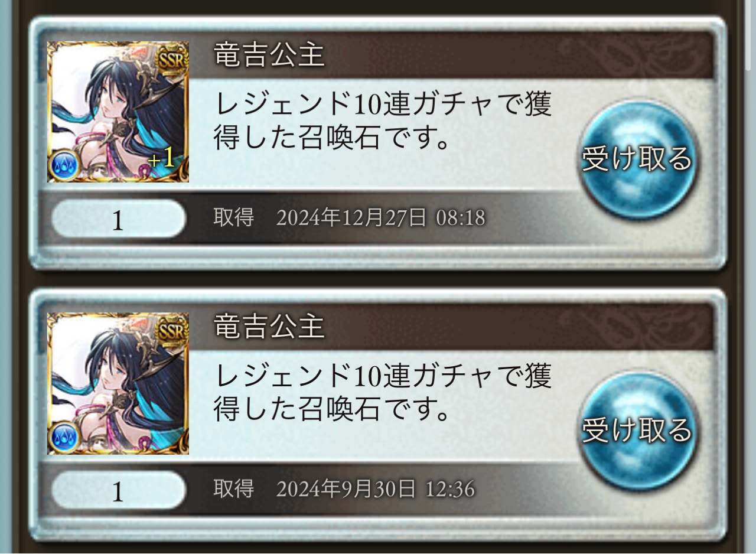
Task: Open the 竜吉公主 thumbnail marked +1
Action: tap(118, 112)
